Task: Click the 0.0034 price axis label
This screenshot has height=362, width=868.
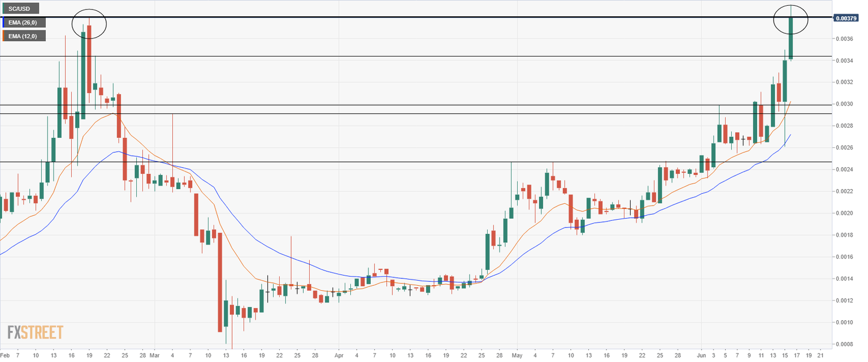Action: pyautogui.click(x=845, y=61)
